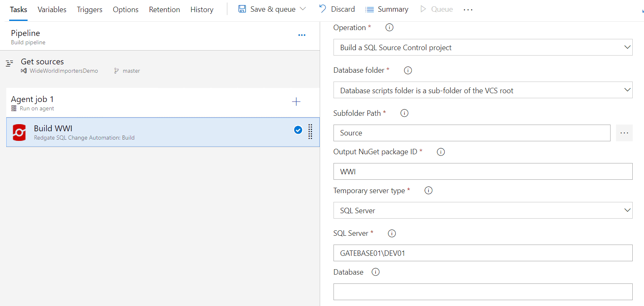Expand the Database folder dropdown
This screenshot has width=644, height=306.
[x=483, y=90]
